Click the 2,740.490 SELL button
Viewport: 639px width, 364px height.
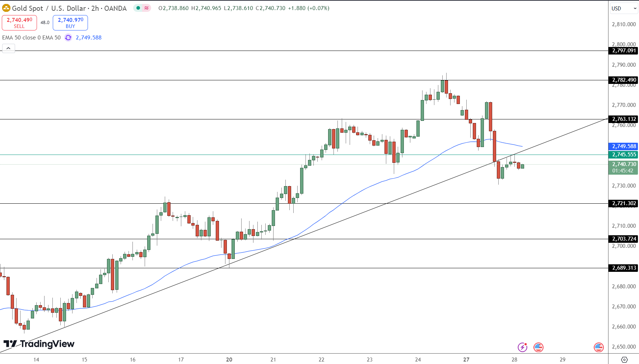(x=19, y=23)
